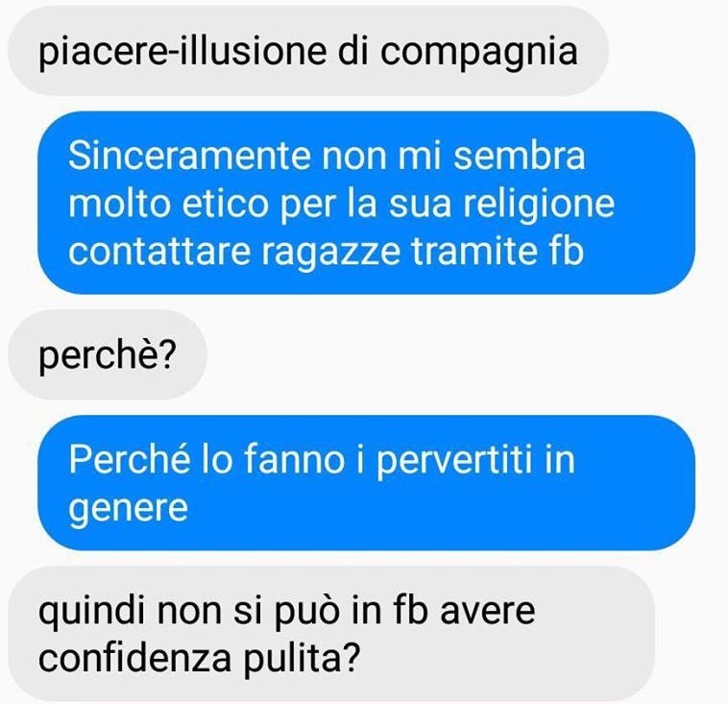Select the gray 'perchè?' message bubble
The width and height of the screenshot is (728, 704).
pos(108,354)
